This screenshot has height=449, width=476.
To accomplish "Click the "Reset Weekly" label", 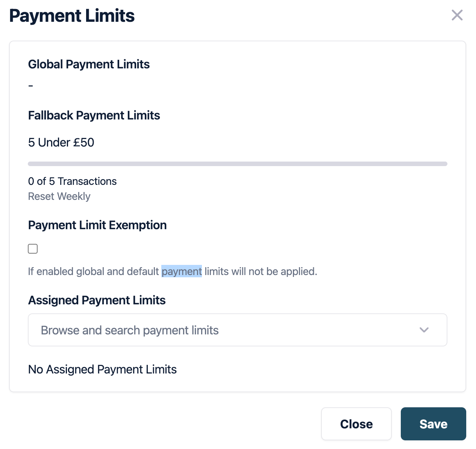I will click(59, 197).
